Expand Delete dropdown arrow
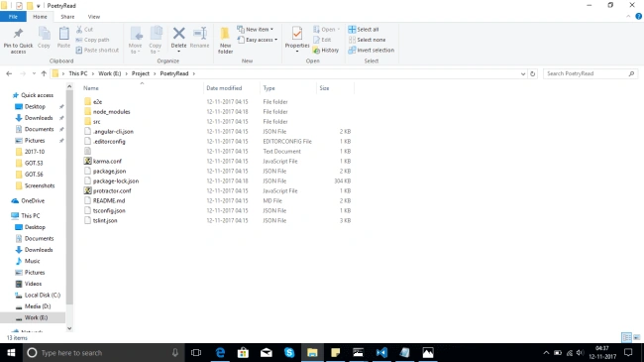 178,52
